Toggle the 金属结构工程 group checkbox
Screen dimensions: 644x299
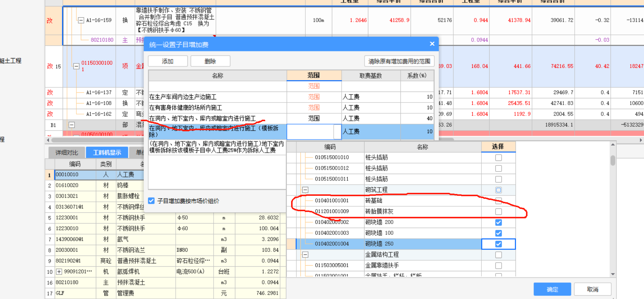pos(498,255)
